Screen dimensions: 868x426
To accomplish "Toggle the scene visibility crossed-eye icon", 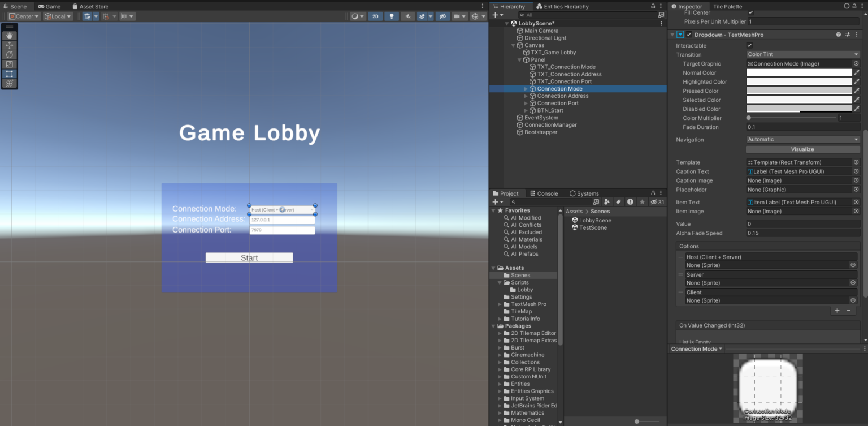I will pos(442,16).
